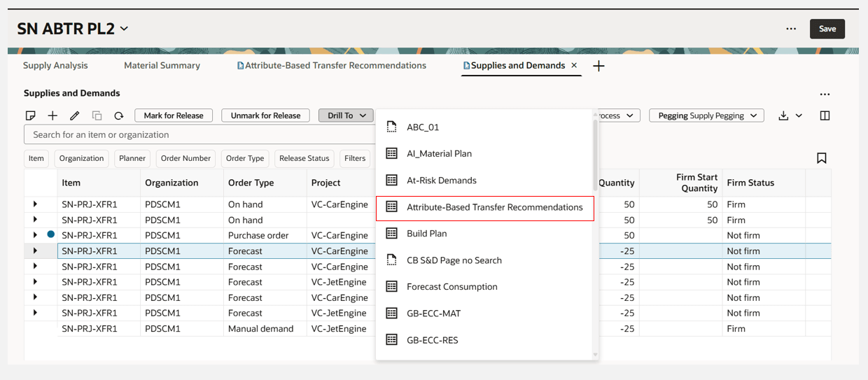
Task: Click the blue dot on Purchase order row
Action: tap(50, 234)
